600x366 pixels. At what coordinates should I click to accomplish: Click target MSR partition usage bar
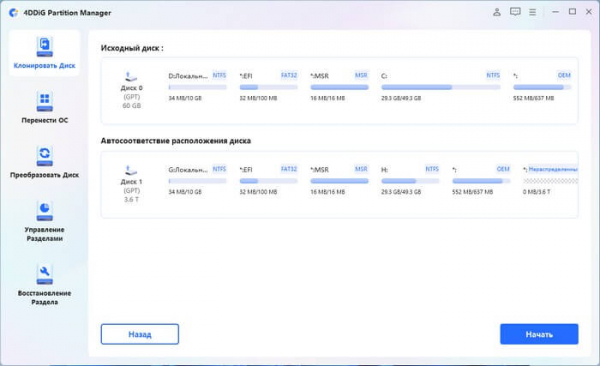[x=339, y=181]
